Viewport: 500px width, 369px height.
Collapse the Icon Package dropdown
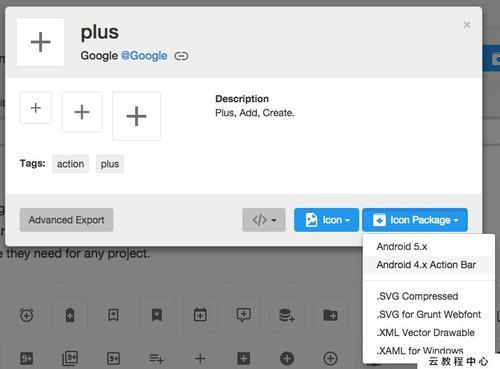pos(415,220)
